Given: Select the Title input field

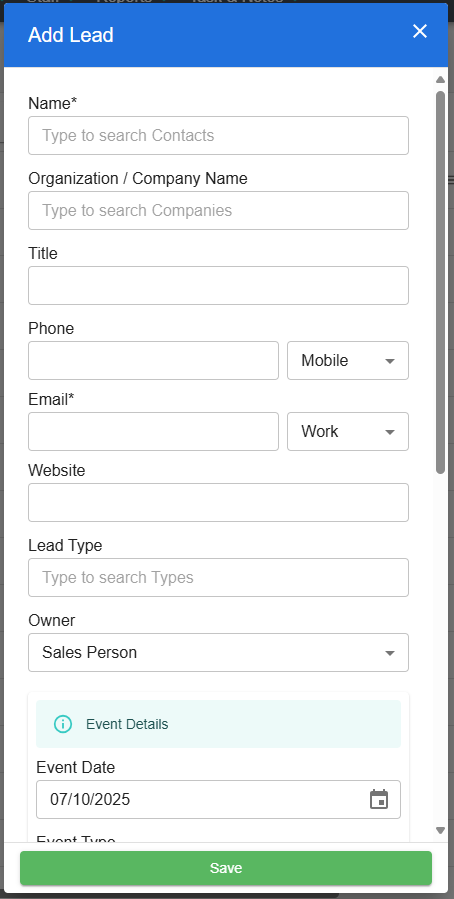Looking at the screenshot, I should pyautogui.click(x=218, y=286).
